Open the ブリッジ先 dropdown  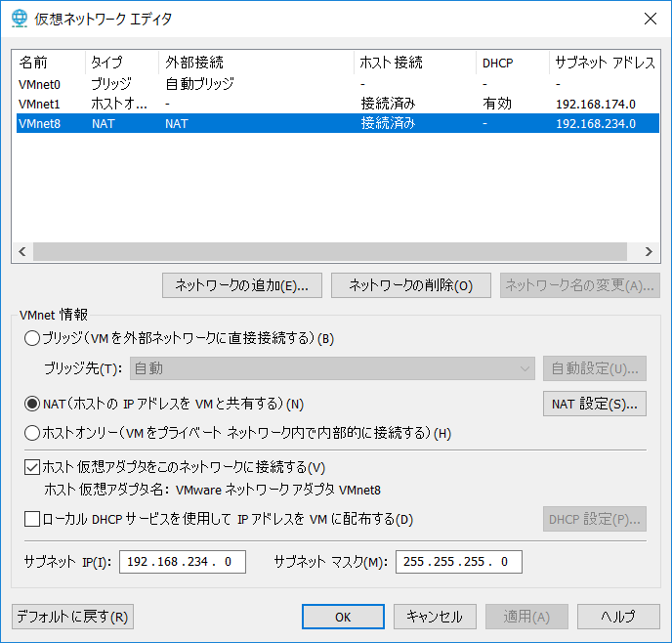tap(332, 368)
